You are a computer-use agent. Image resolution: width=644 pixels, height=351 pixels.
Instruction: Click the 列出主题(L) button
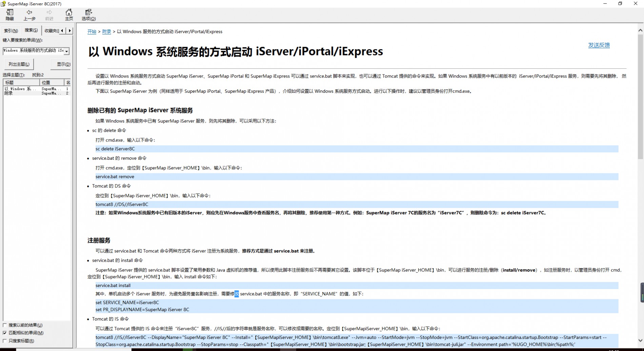point(19,64)
